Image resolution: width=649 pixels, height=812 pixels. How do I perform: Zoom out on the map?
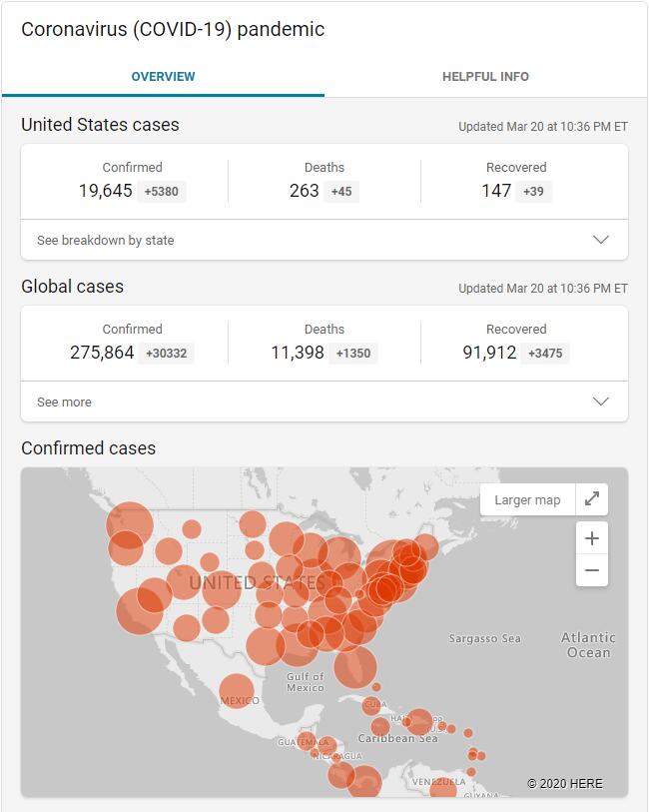(x=592, y=571)
